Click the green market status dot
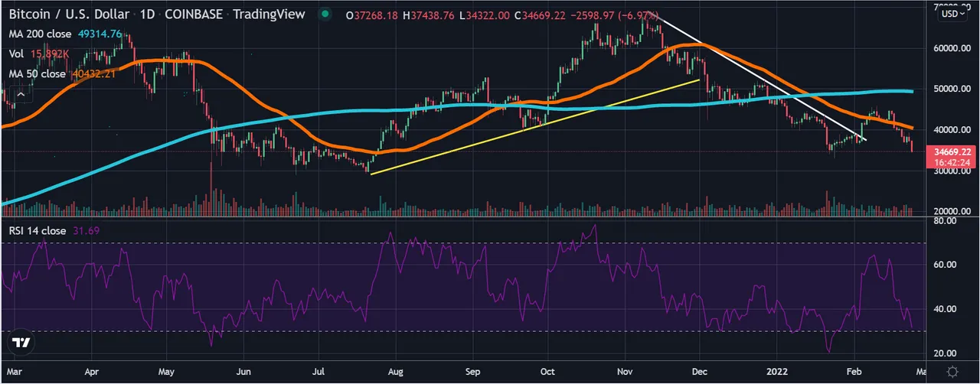980x384 pixels. pyautogui.click(x=327, y=15)
